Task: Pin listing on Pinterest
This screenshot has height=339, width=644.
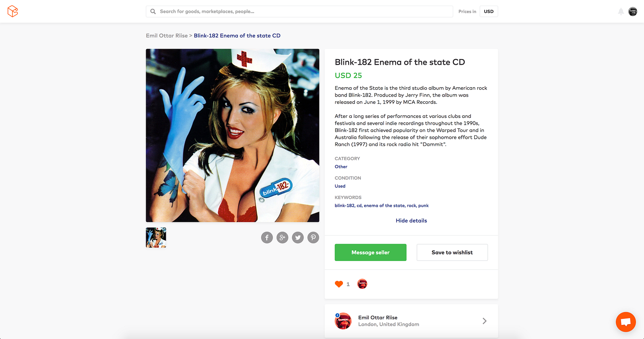Action: 313,238
